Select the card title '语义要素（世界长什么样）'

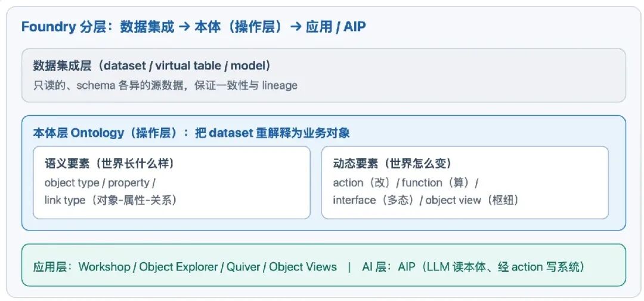110,164
